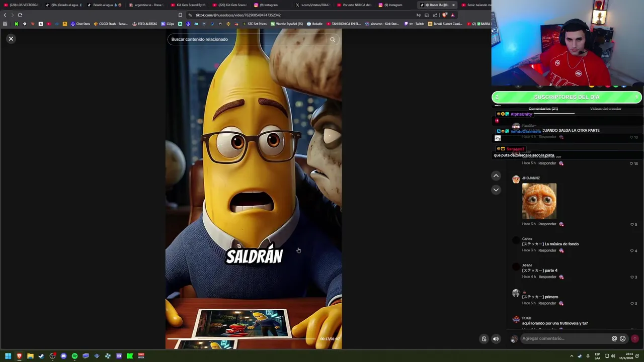Click the video progress bar
This screenshot has width=644, height=362.
(x=243, y=339)
